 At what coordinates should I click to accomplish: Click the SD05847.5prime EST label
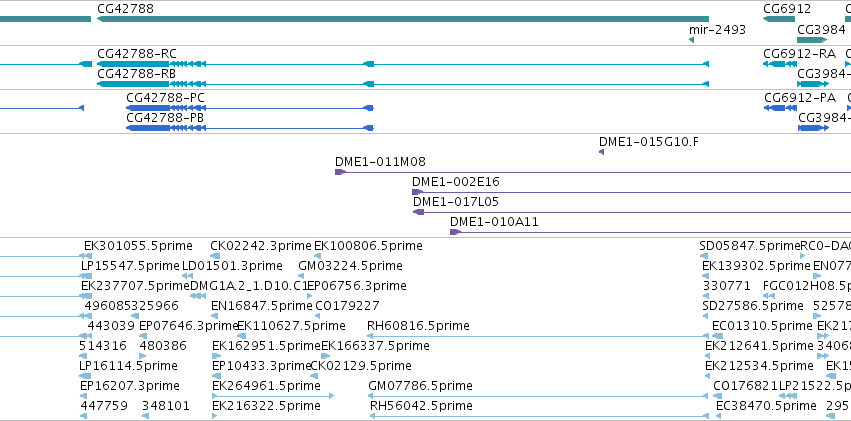tap(750, 246)
